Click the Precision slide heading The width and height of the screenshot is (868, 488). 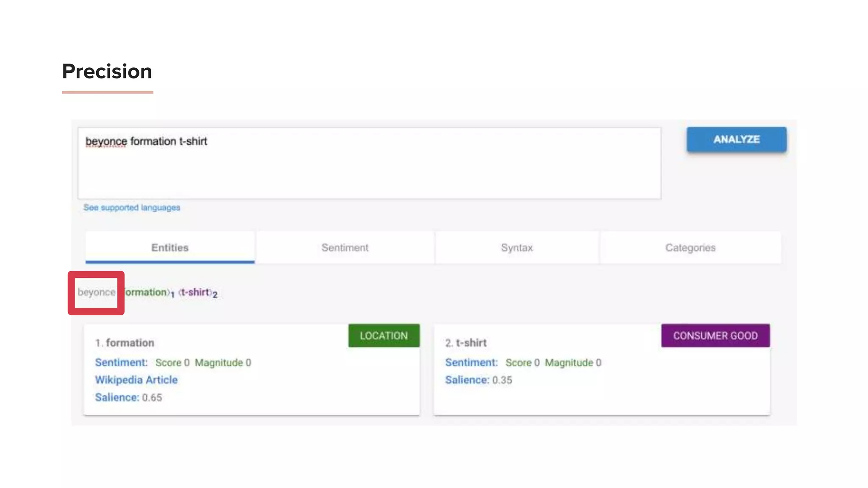point(107,71)
